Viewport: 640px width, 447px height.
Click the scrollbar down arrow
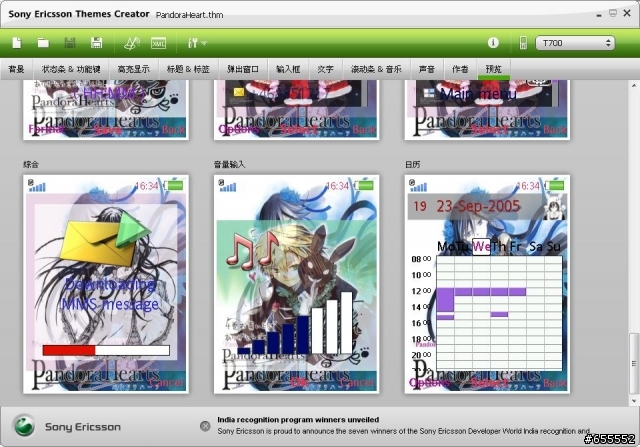[633, 400]
